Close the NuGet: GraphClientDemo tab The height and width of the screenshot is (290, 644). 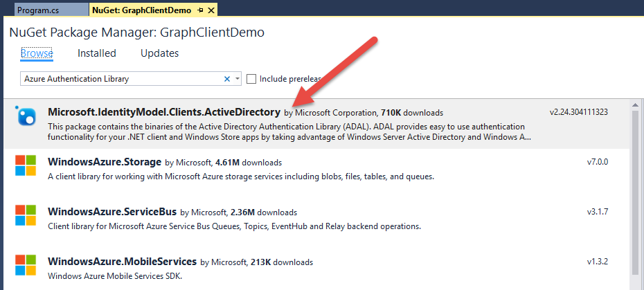211,10
